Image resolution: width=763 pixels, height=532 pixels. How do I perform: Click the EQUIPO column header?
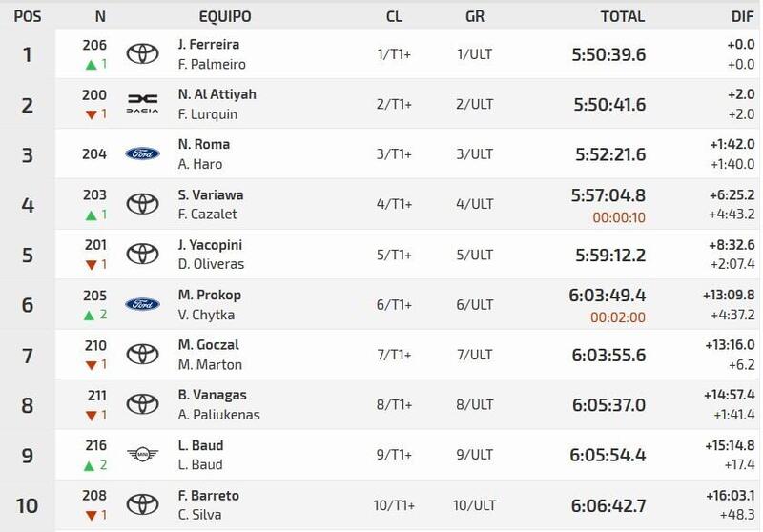click(225, 16)
